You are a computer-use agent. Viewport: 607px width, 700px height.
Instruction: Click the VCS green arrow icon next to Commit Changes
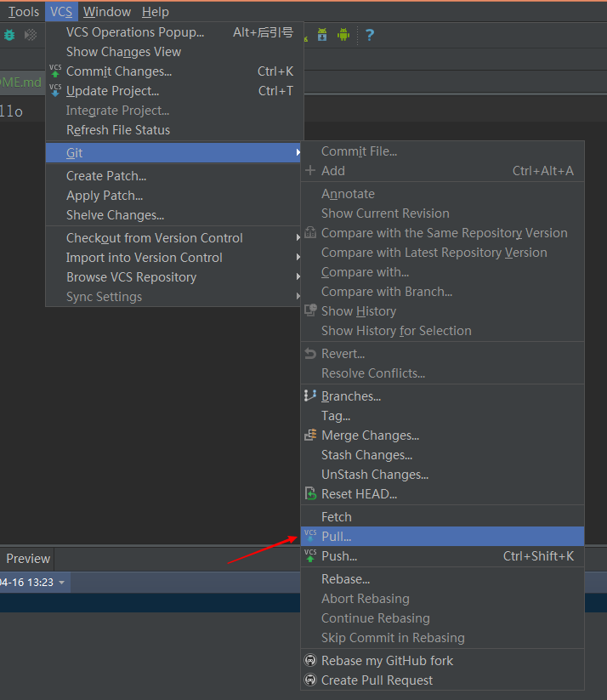[x=55, y=71]
